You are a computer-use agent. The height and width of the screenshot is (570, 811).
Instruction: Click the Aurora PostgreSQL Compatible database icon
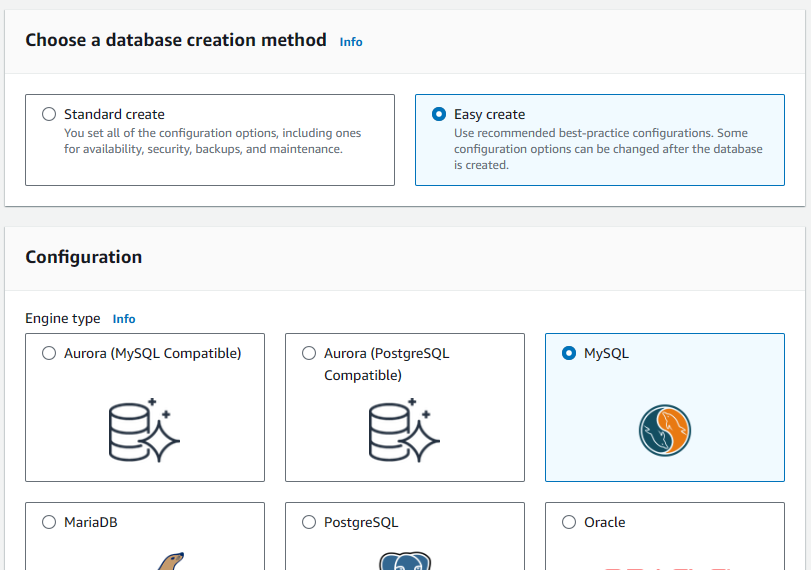404,430
